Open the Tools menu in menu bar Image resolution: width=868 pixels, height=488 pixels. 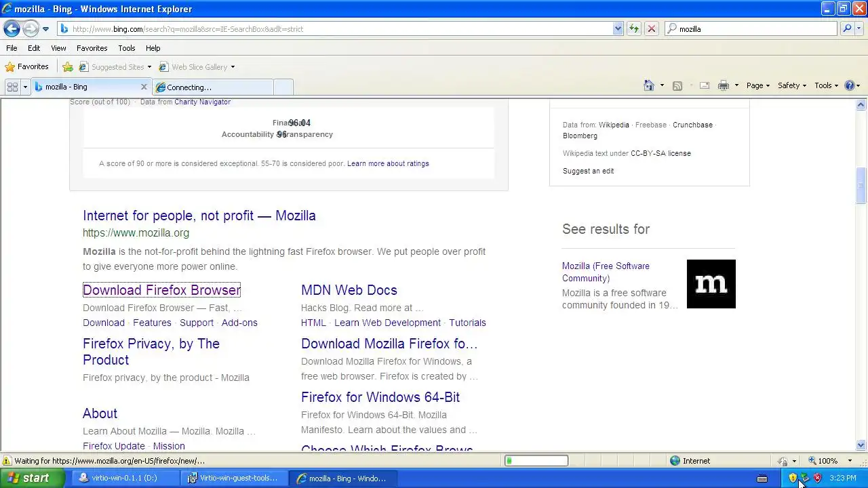tap(127, 48)
